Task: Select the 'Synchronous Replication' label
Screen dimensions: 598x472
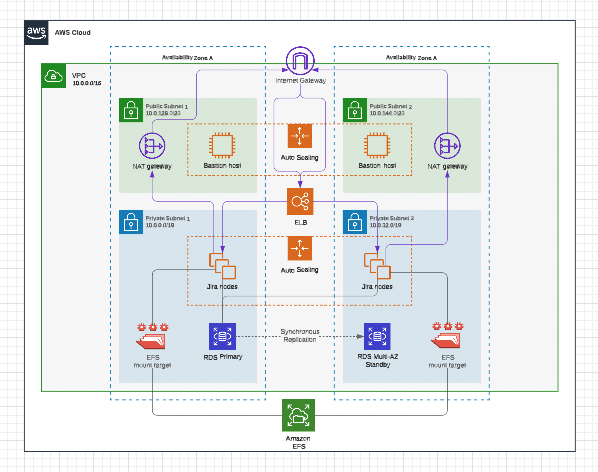Action: pos(300,336)
